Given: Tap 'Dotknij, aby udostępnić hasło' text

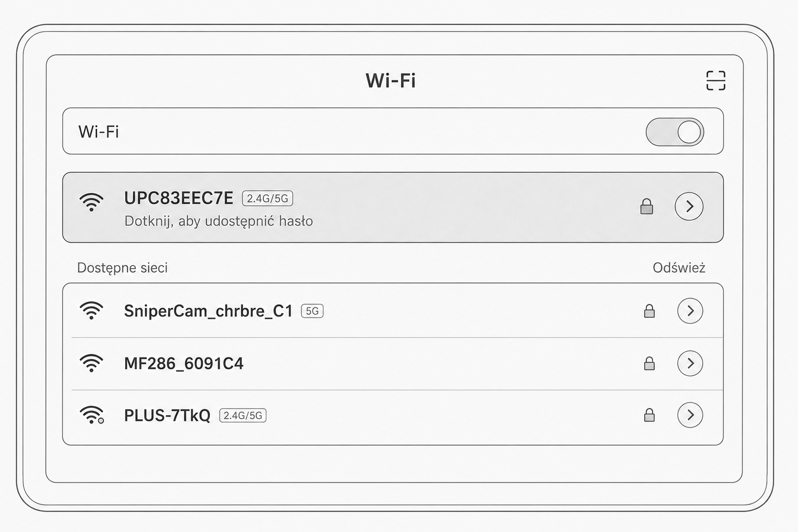Looking at the screenshot, I should 219,221.
